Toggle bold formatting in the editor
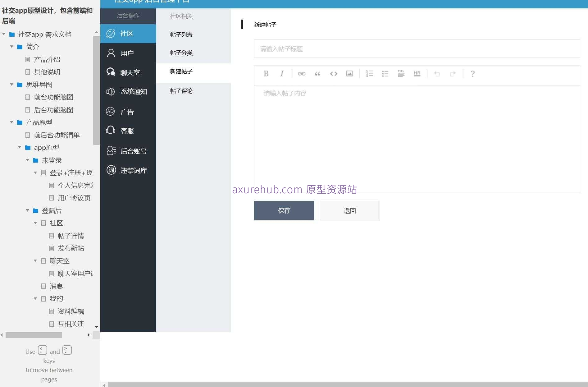 [x=266, y=74]
